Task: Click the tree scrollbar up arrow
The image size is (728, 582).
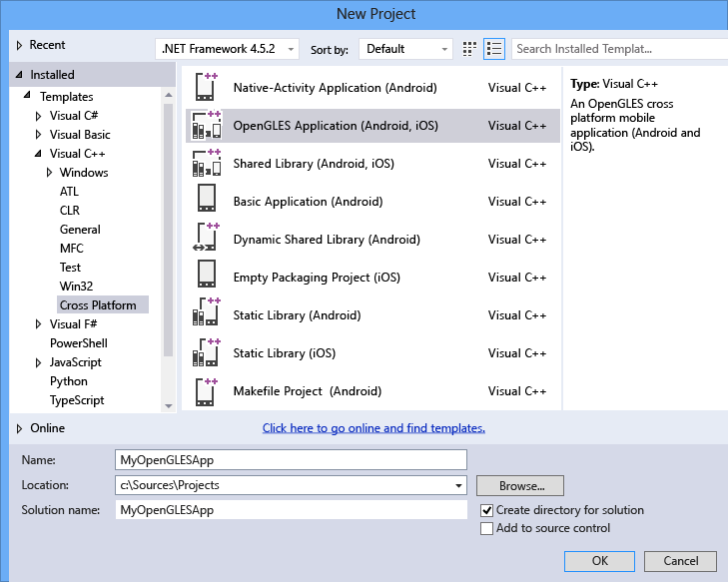Action: coord(169,95)
